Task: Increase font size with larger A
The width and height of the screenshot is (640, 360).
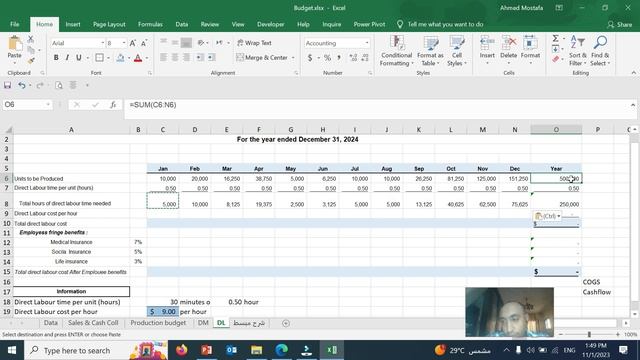Action: (132, 43)
